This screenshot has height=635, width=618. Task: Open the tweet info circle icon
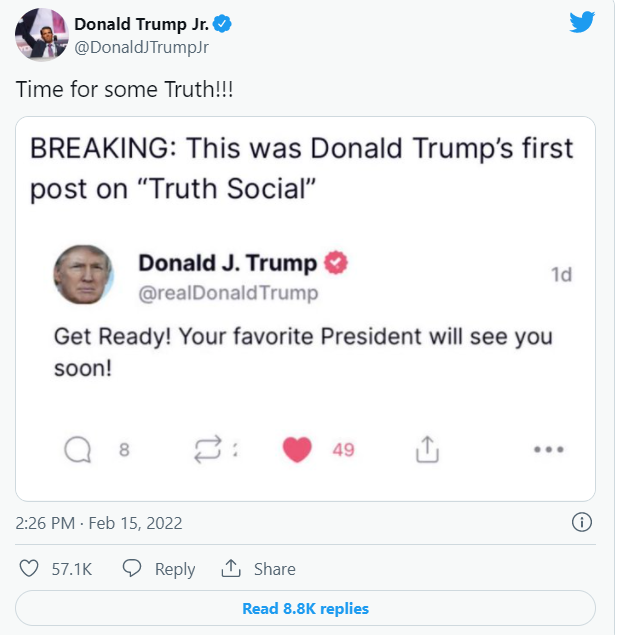click(x=582, y=522)
